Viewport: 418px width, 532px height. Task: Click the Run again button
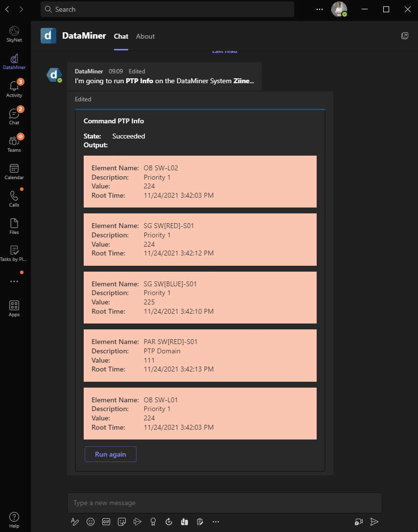tap(111, 454)
